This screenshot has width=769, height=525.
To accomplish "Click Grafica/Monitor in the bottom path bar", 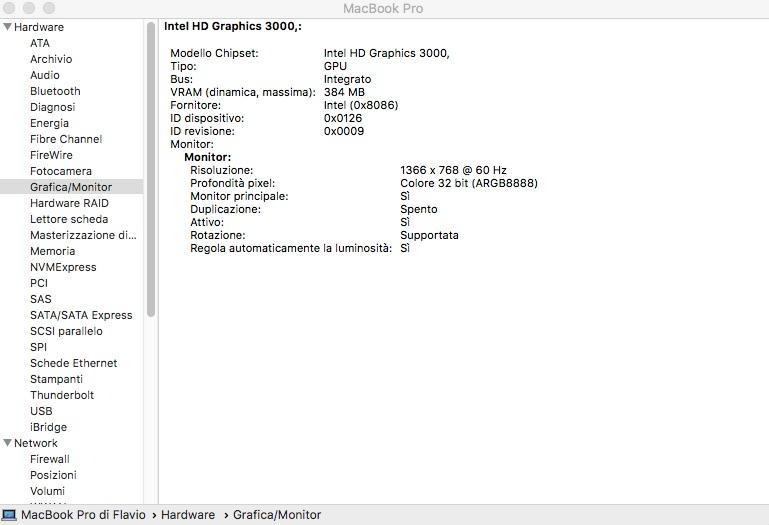I will [277, 515].
